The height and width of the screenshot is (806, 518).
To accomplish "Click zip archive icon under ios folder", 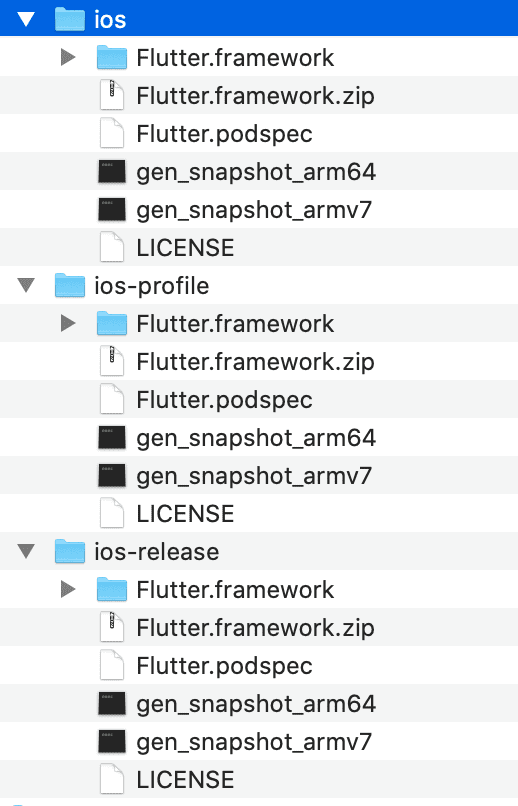I will pos(112,95).
